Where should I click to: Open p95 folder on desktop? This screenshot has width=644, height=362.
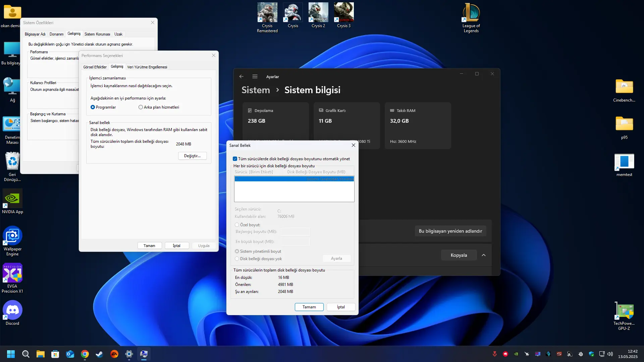pos(624,127)
